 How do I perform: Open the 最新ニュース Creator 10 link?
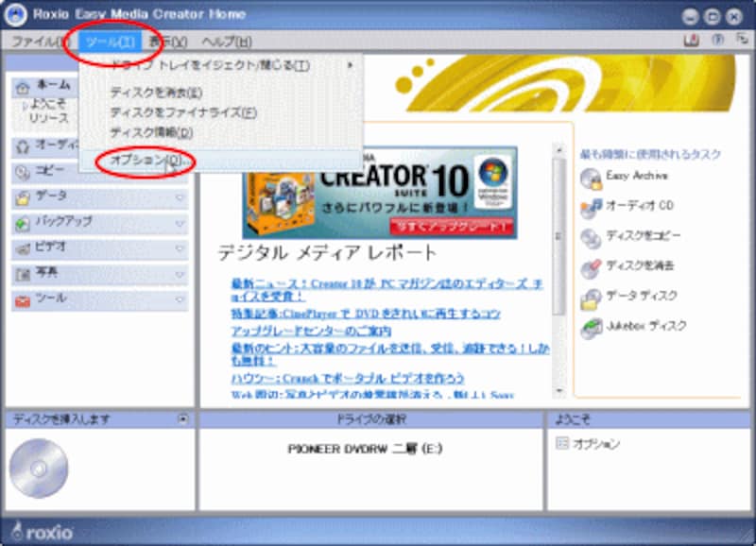pyautogui.click(x=387, y=290)
